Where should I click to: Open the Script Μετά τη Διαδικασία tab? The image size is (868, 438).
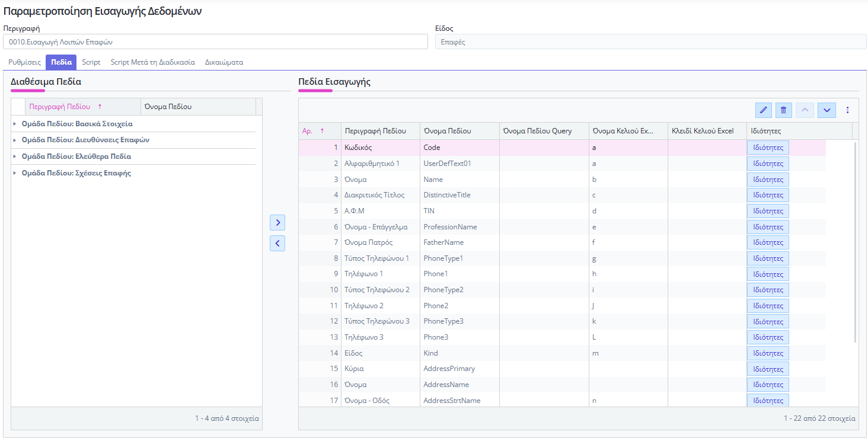(152, 62)
